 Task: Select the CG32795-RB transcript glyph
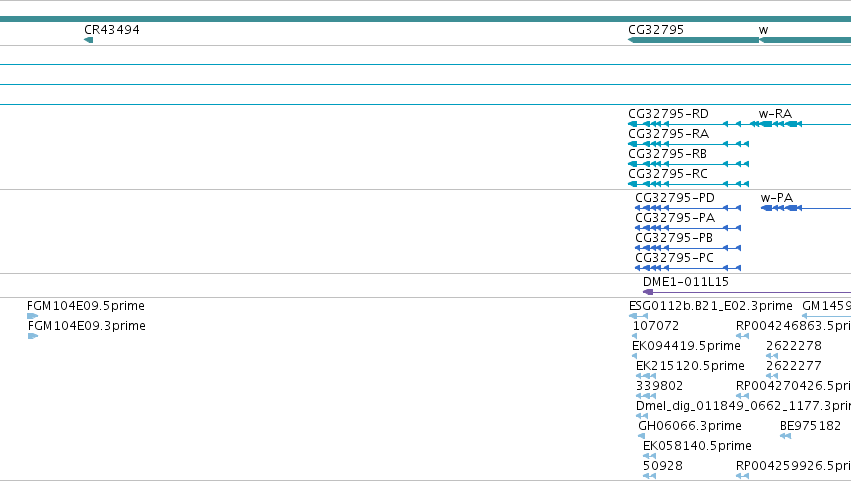click(x=688, y=164)
